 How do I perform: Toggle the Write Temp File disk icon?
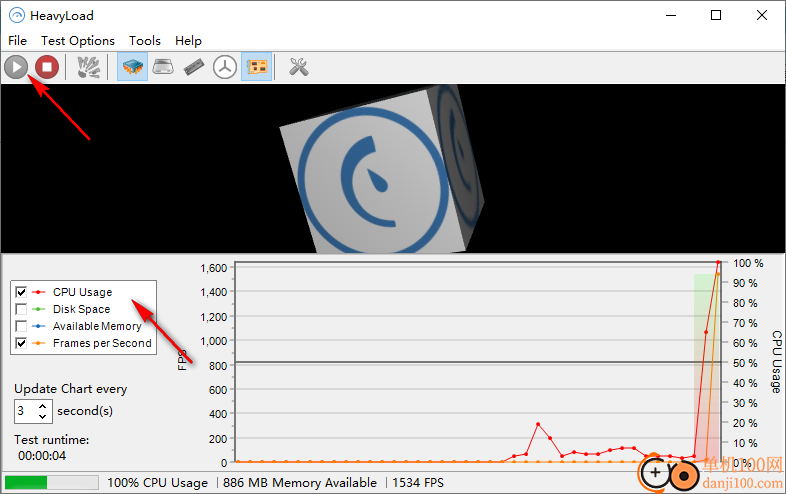pos(163,67)
